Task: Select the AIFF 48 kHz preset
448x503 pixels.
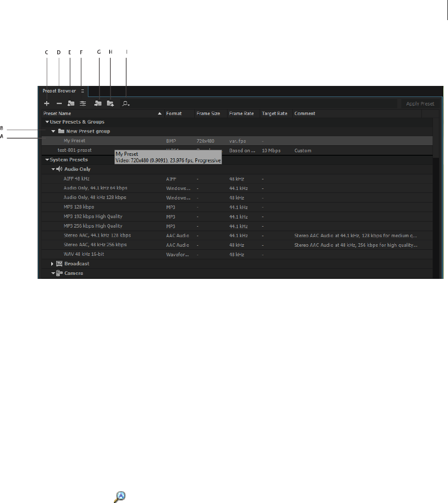Action: pyautogui.click(x=237, y=179)
